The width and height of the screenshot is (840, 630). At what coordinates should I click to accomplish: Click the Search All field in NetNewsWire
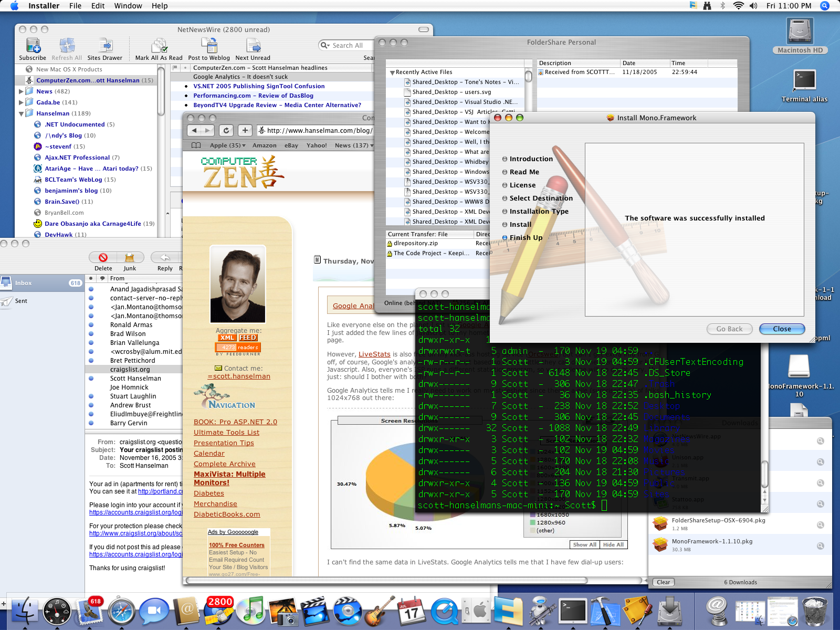pos(349,46)
